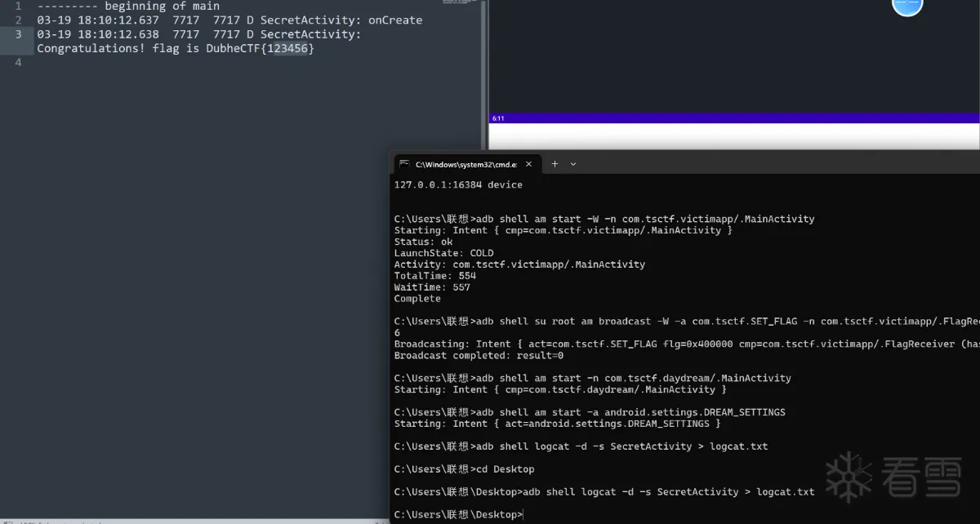Select the C:\Windows\system32\cmd.exe terminal tab
980x524 pixels.
coord(465,164)
